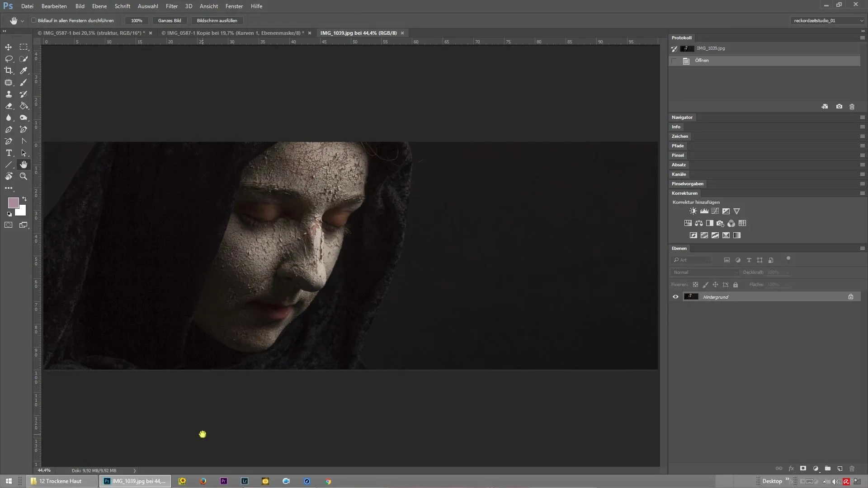Open the Korrekturen panel flyout menu
The image size is (868, 488).
pos(862,193)
